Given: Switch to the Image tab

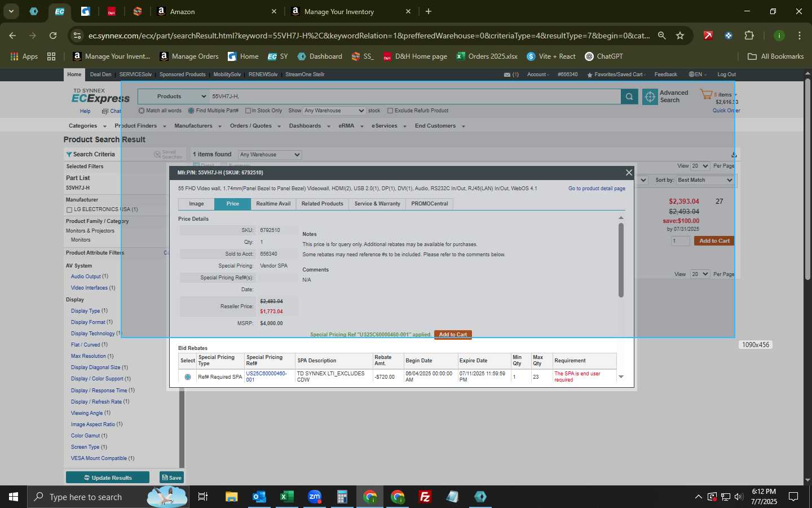Looking at the screenshot, I should click(x=196, y=204).
